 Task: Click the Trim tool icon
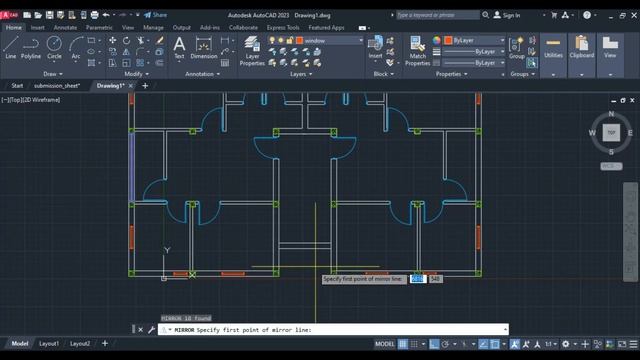[141, 40]
